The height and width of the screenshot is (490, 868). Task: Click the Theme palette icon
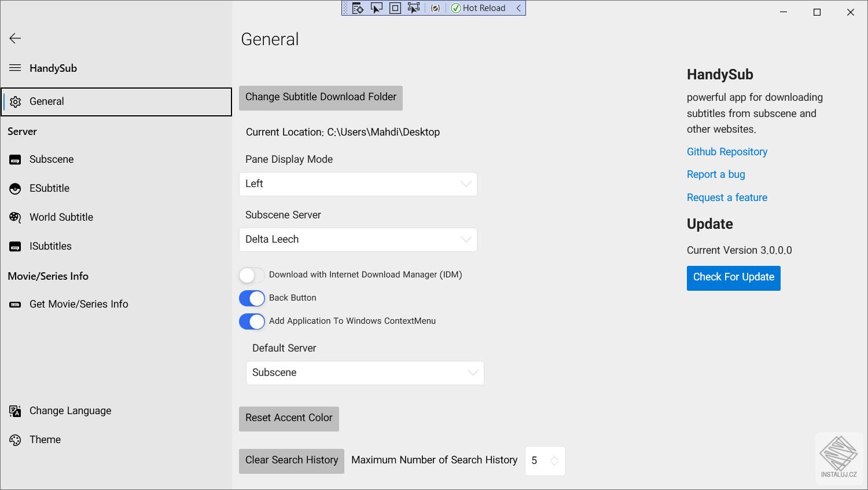point(15,440)
